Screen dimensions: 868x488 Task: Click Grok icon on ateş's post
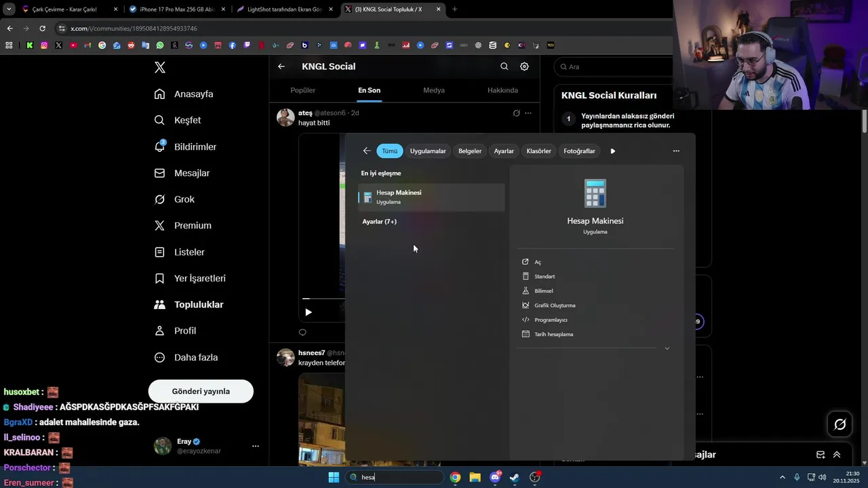click(516, 113)
